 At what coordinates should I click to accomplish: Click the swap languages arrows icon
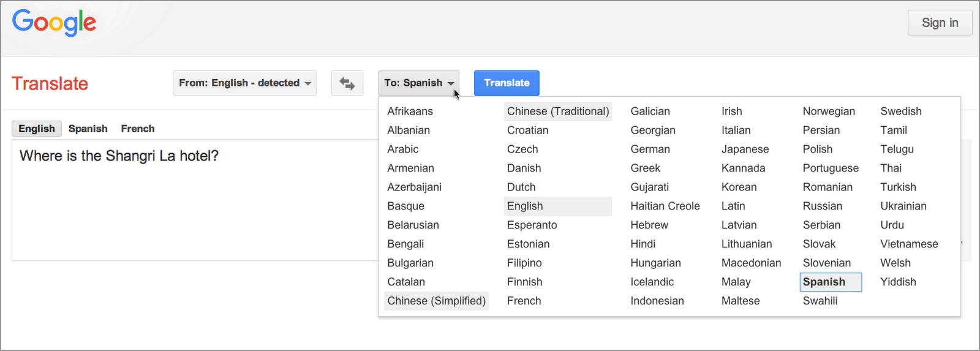347,83
